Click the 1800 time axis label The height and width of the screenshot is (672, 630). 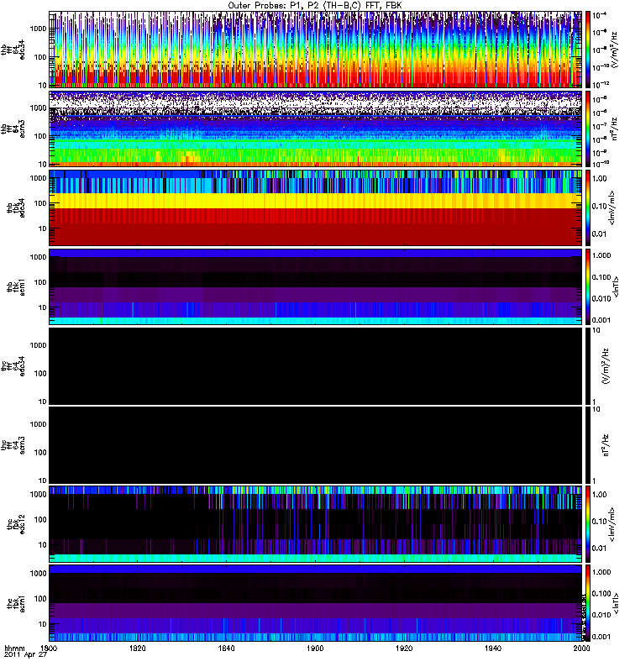tap(49, 648)
